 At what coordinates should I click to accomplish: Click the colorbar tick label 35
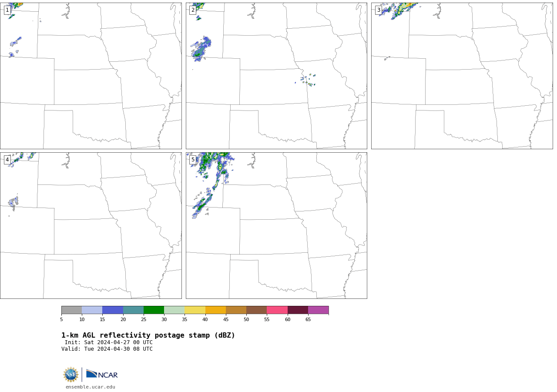pyautogui.click(x=185, y=320)
